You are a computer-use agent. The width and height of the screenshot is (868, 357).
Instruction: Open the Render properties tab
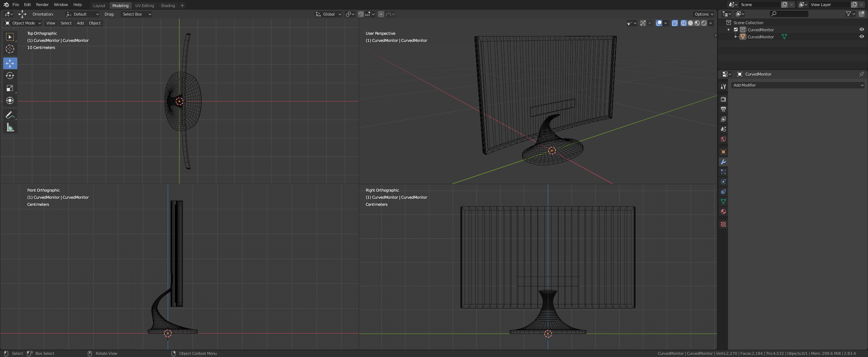point(723,99)
